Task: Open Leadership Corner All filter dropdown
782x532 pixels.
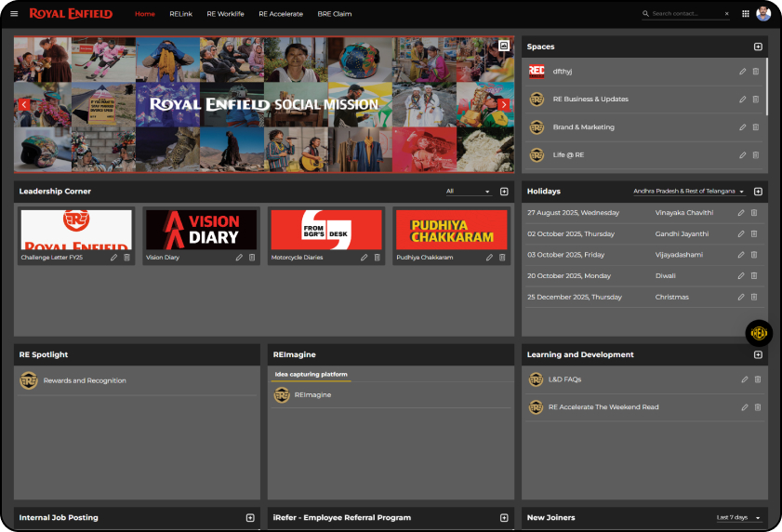Action: click(x=468, y=192)
